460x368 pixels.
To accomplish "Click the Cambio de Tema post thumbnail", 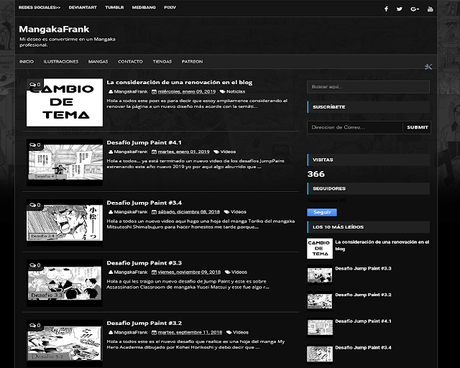I will coord(65,102).
